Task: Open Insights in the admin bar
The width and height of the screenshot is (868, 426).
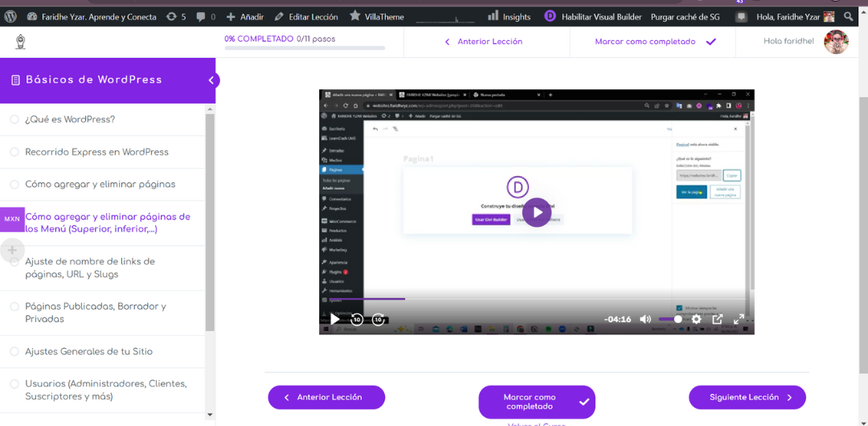Action: (510, 16)
